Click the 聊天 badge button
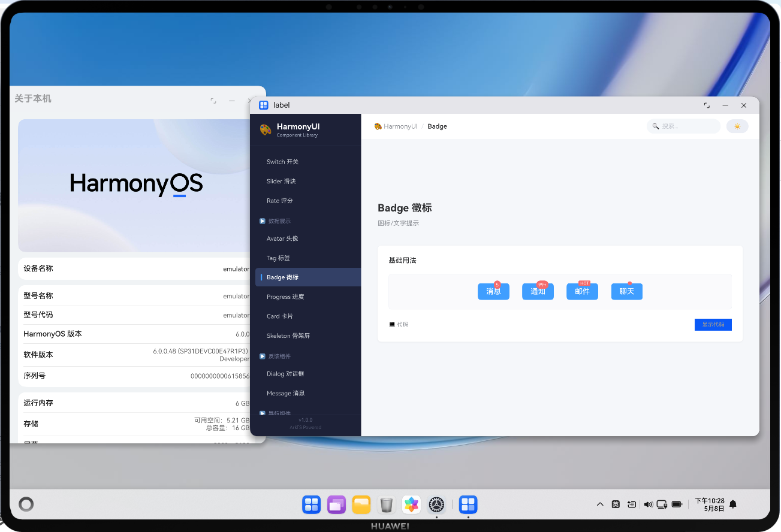The height and width of the screenshot is (532, 781). pos(627,291)
